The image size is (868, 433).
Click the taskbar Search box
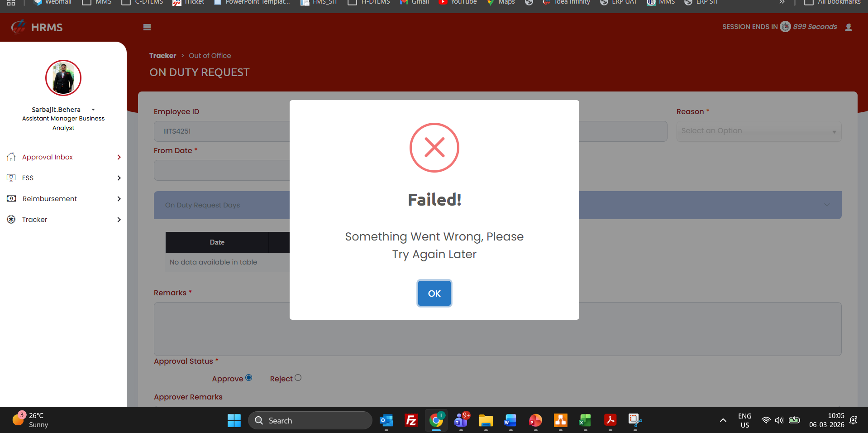[x=310, y=420]
